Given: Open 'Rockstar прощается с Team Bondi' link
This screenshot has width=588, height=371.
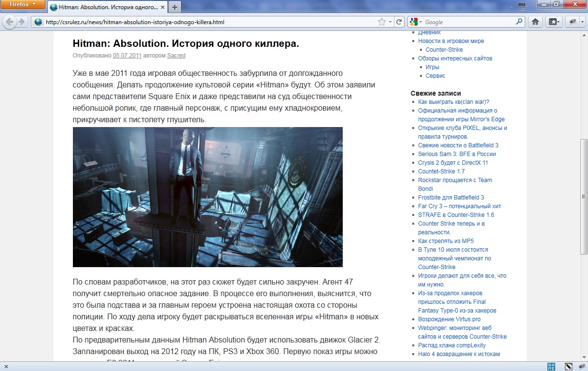Looking at the screenshot, I should point(455,185).
